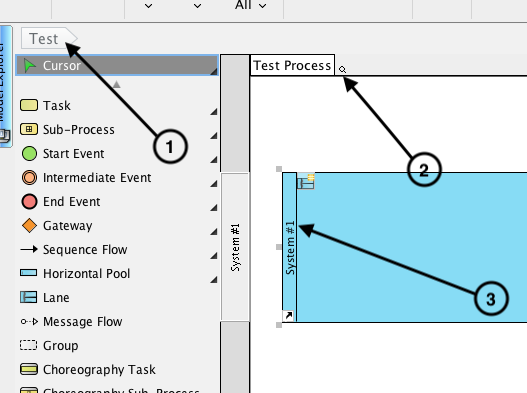The width and height of the screenshot is (527, 393).
Task: Expand Start Event variants triangle
Action: coord(214,160)
